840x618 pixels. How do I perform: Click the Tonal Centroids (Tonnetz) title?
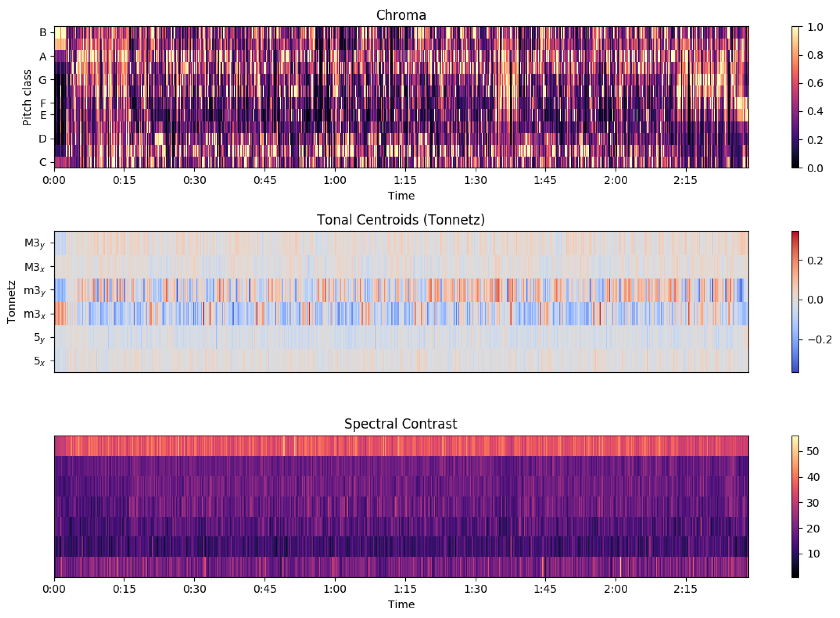coord(401,219)
